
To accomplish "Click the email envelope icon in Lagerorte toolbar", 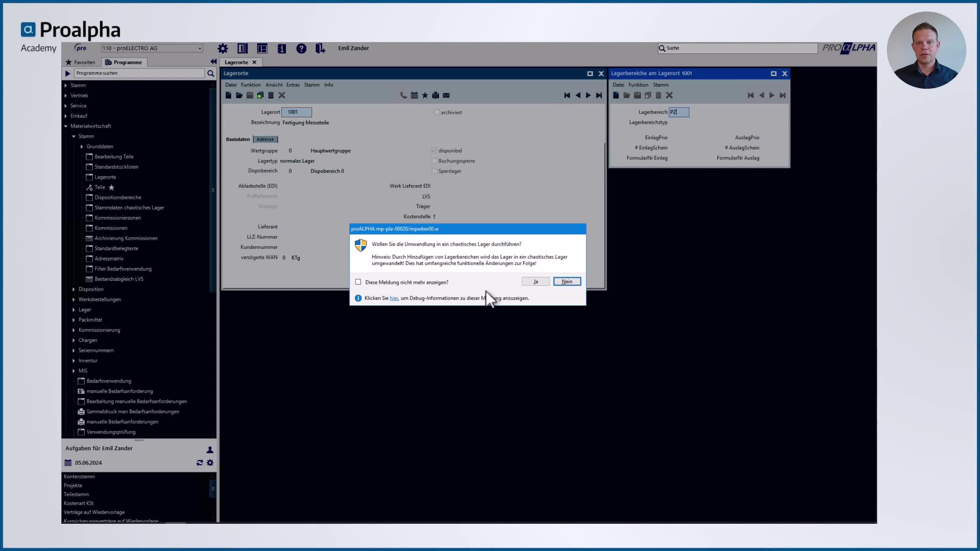I will (446, 95).
